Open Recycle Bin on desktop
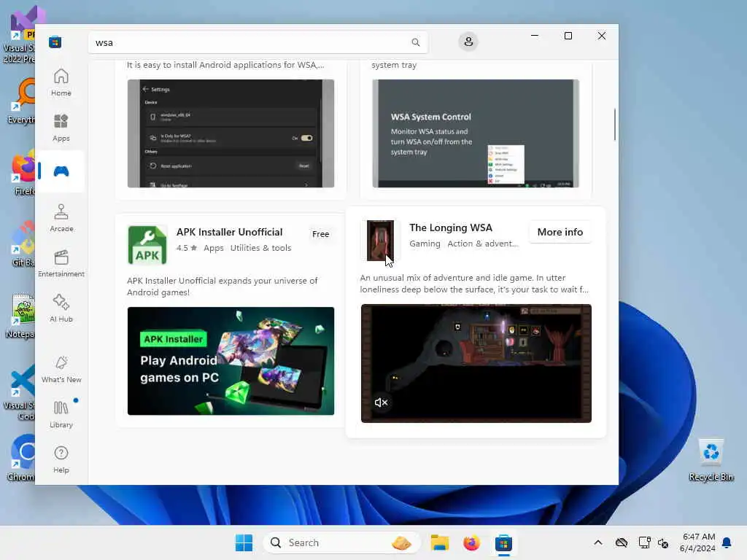 711,460
